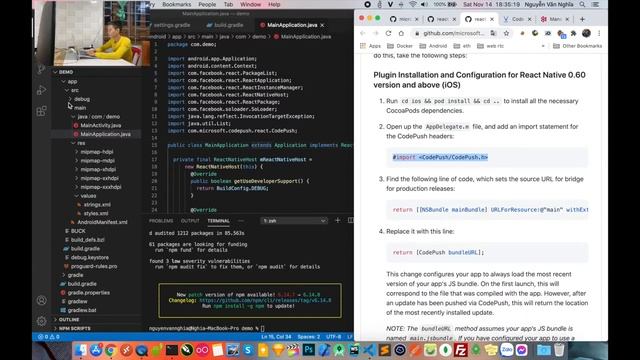The image size is (640, 360).
Task: Open the bookmarks overflow chevron
Action: tap(543, 46)
